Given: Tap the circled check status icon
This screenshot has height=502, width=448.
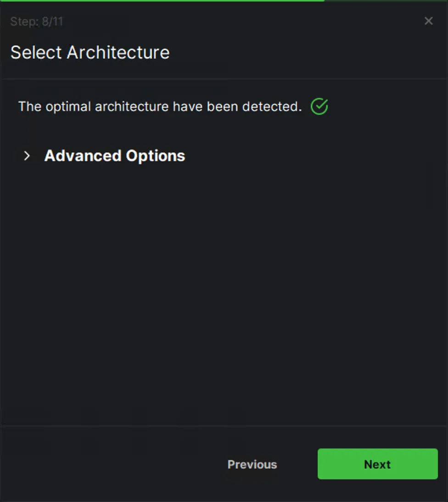Looking at the screenshot, I should click(x=319, y=106).
